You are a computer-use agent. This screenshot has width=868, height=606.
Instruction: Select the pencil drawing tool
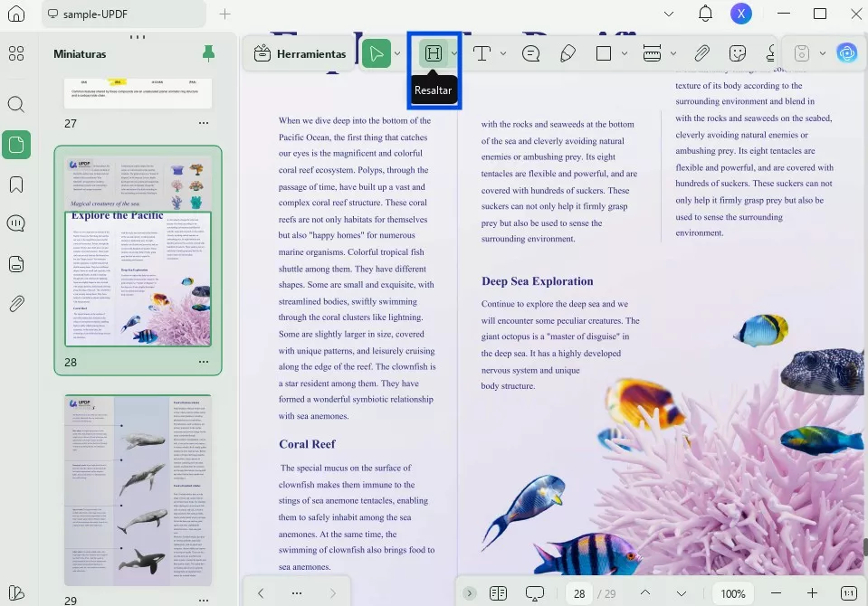coord(568,53)
